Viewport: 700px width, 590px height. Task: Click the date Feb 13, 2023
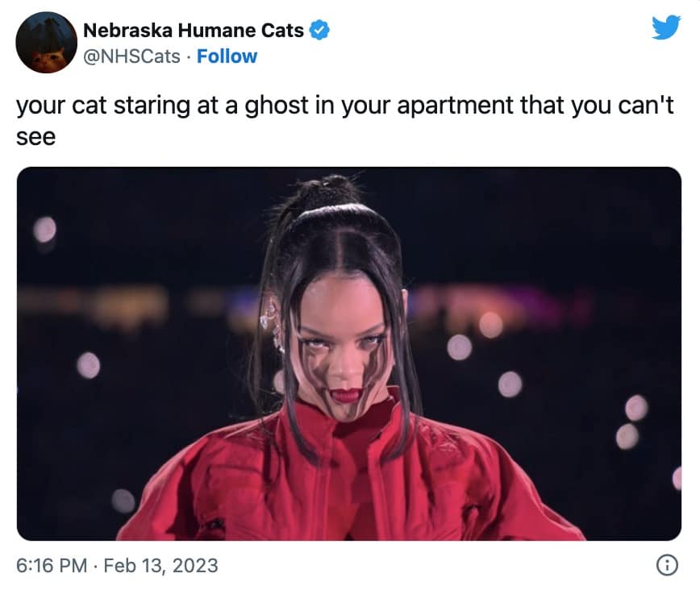pyautogui.click(x=160, y=566)
